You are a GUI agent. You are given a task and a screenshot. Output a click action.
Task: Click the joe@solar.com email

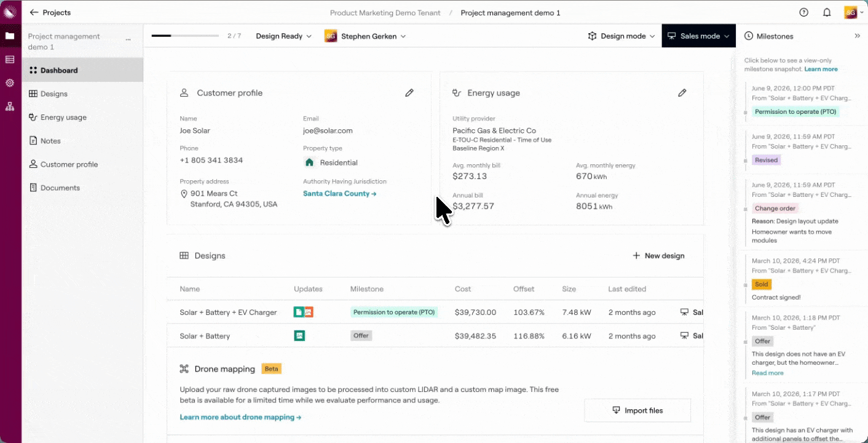click(328, 130)
